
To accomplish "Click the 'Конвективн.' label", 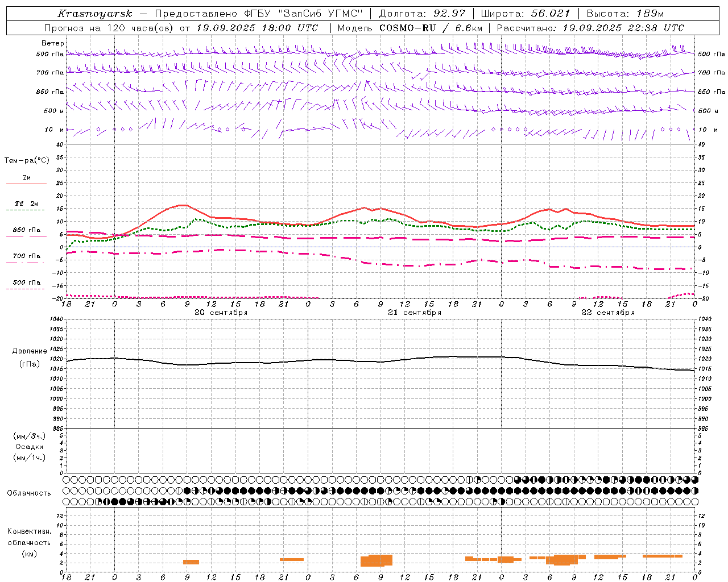I will click(29, 531).
